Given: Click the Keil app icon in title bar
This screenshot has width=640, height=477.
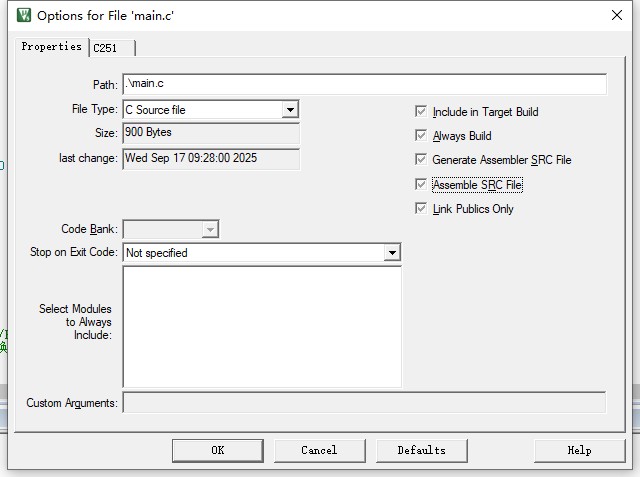Looking at the screenshot, I should pyautogui.click(x=24, y=15).
